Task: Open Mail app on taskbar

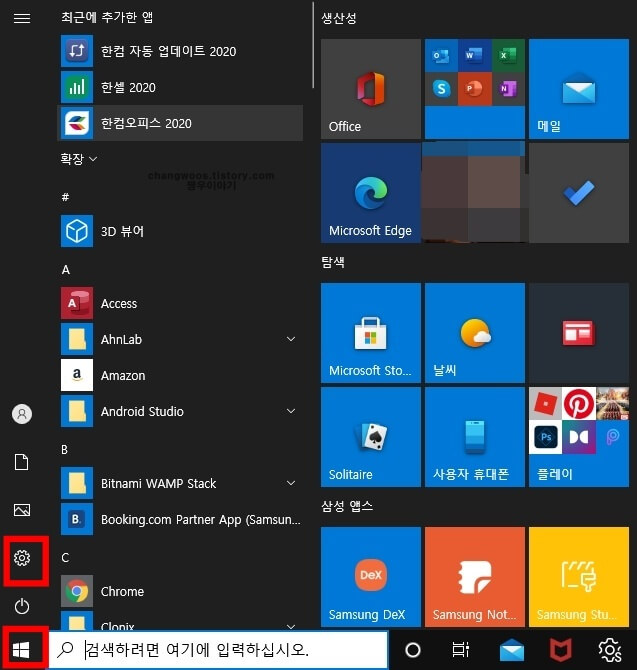Action: point(512,650)
